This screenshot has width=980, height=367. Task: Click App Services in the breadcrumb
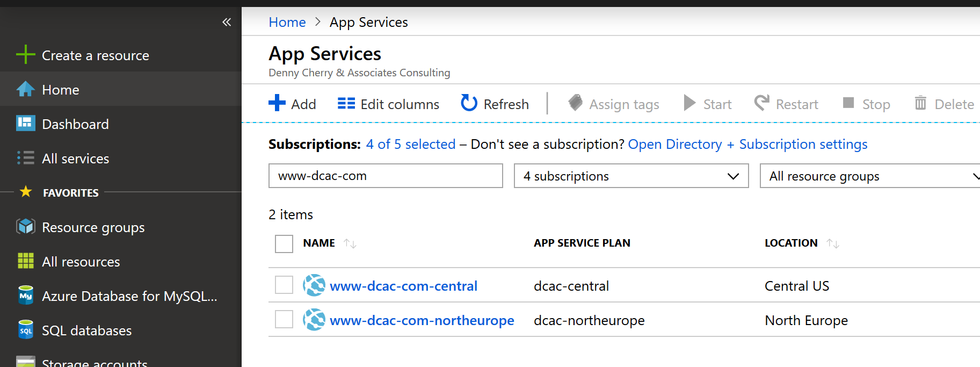click(x=369, y=22)
